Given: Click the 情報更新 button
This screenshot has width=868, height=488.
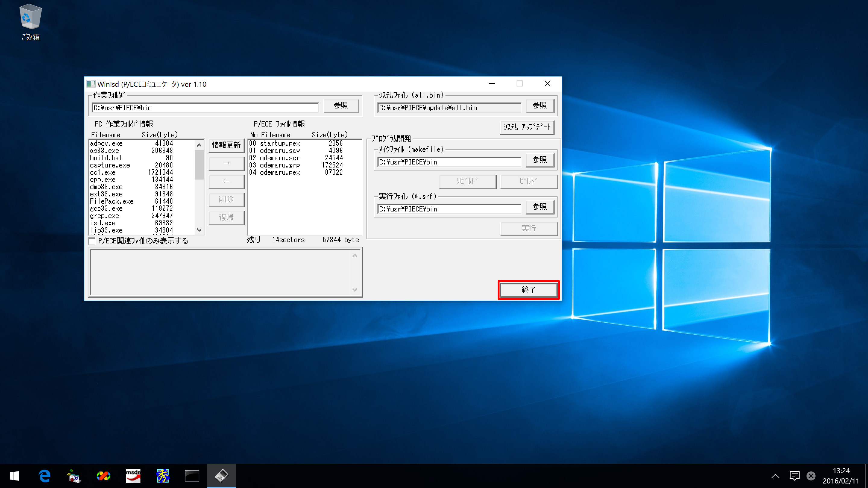Looking at the screenshot, I should coord(226,145).
